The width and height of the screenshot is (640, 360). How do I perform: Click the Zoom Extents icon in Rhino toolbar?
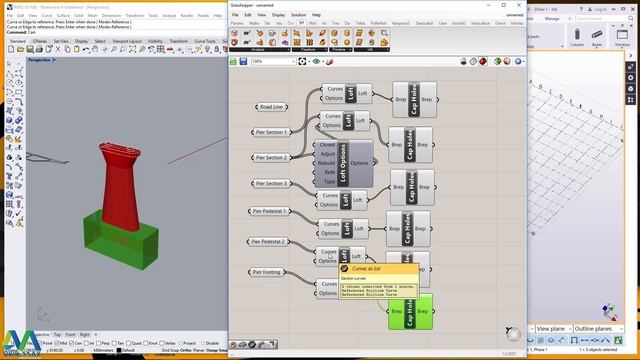(x=132, y=49)
